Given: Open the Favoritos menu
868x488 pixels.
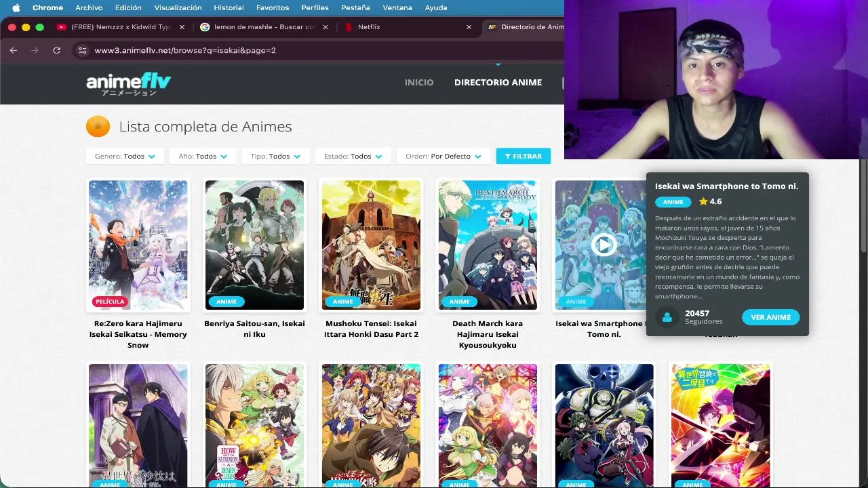Looking at the screenshot, I should (x=273, y=7).
